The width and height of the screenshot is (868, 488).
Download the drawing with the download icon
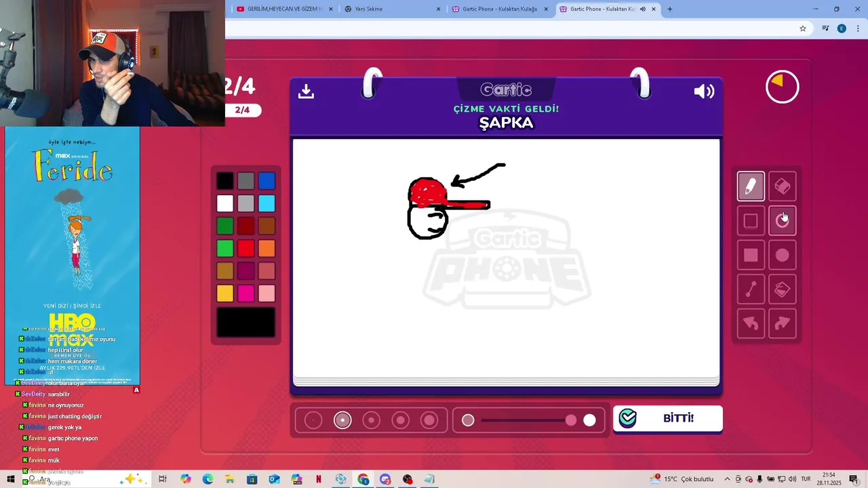pos(306,91)
